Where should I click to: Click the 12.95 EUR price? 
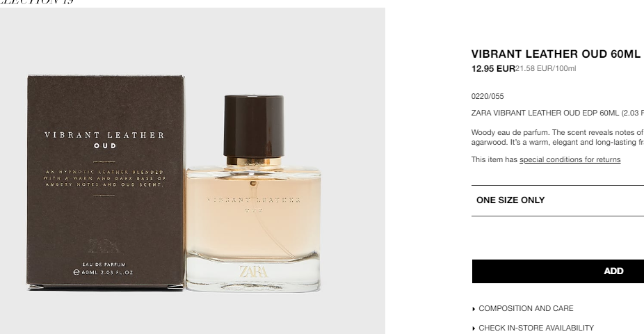(x=493, y=69)
